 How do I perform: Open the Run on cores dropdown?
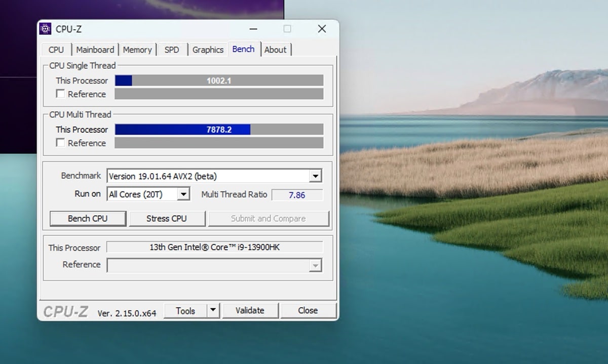[184, 194]
